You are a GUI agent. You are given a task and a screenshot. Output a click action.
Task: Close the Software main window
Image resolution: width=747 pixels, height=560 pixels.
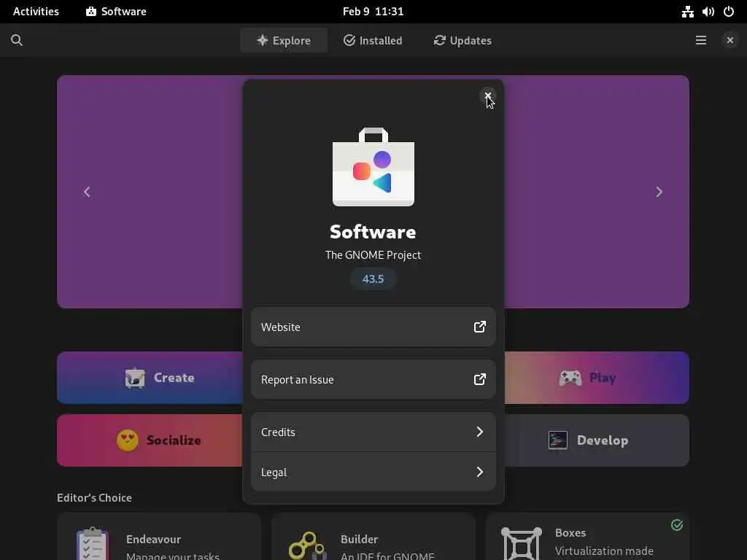[x=729, y=41]
